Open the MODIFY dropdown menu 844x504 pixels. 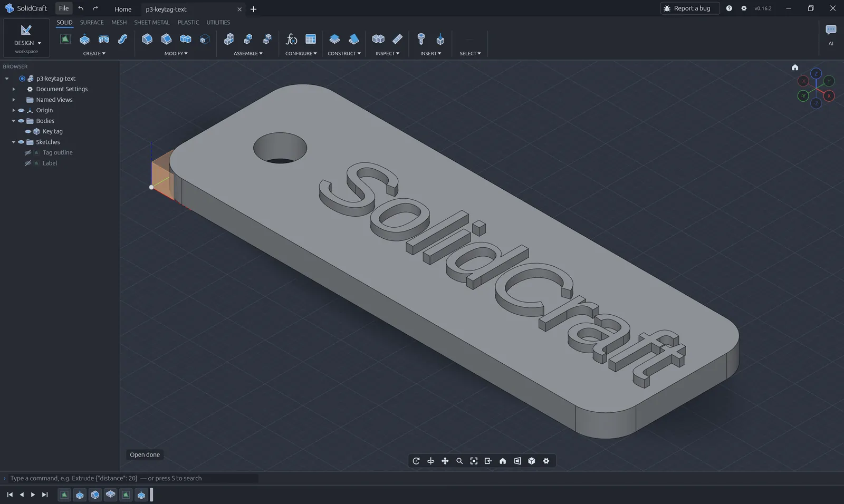176,53
